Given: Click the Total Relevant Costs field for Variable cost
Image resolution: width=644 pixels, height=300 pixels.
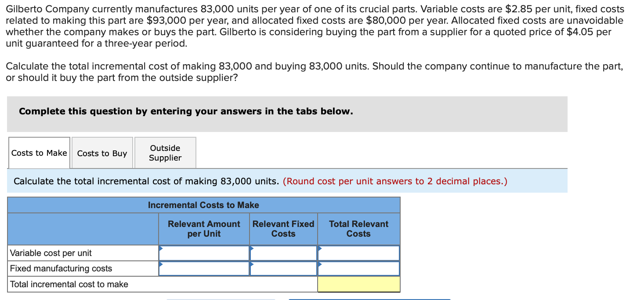Looking at the screenshot, I should point(359,252).
